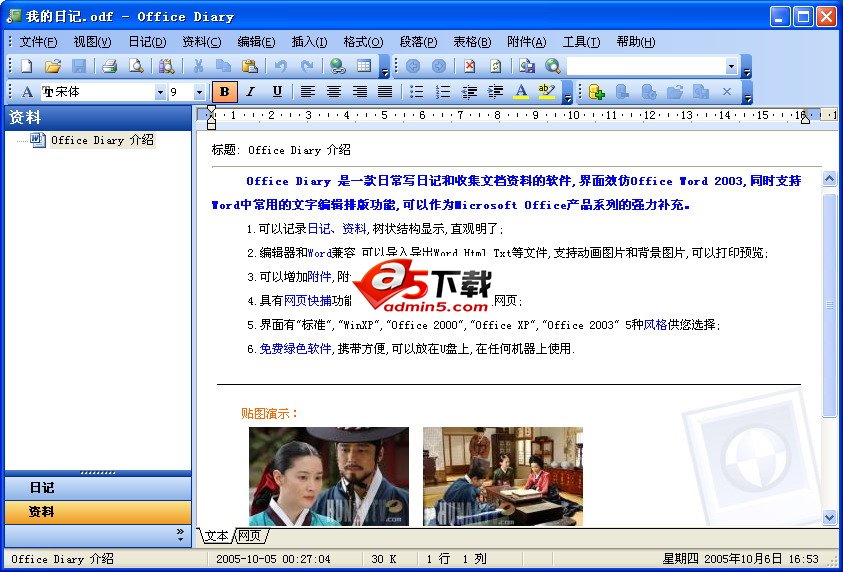The image size is (843, 572).
Task: Click the browser Back arrow icon
Action: click(413, 66)
